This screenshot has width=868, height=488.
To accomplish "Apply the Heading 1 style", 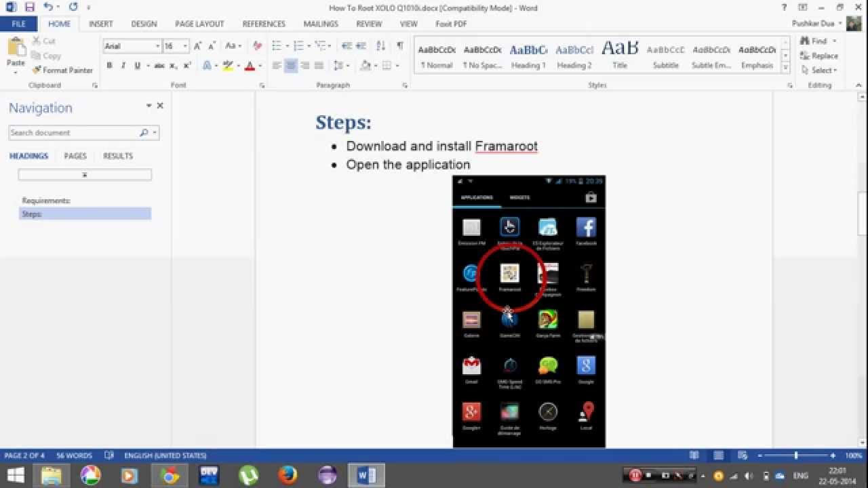I will tap(528, 56).
